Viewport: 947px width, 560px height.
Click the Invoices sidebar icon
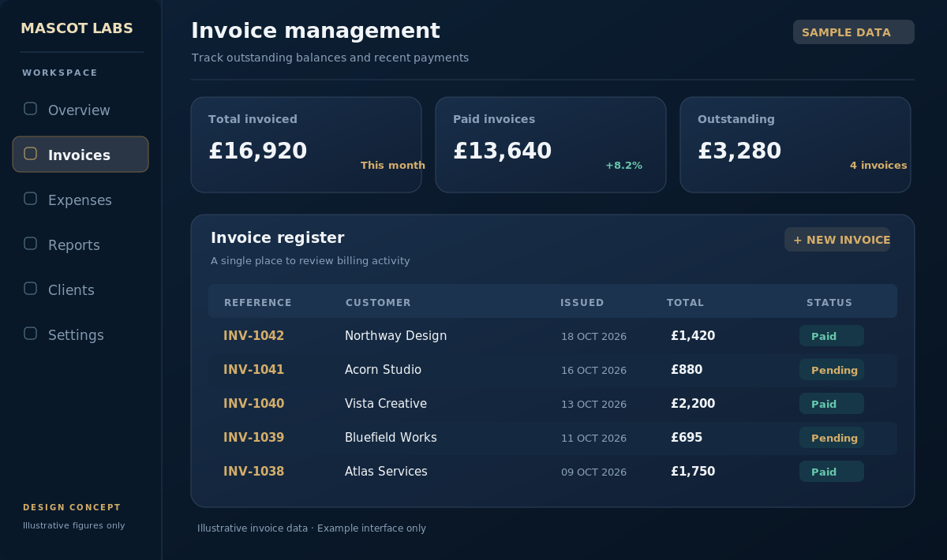(30, 154)
